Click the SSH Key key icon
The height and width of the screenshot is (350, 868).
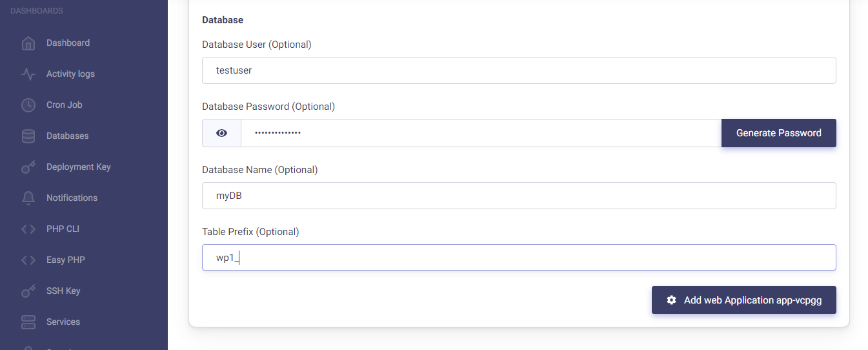(28, 291)
